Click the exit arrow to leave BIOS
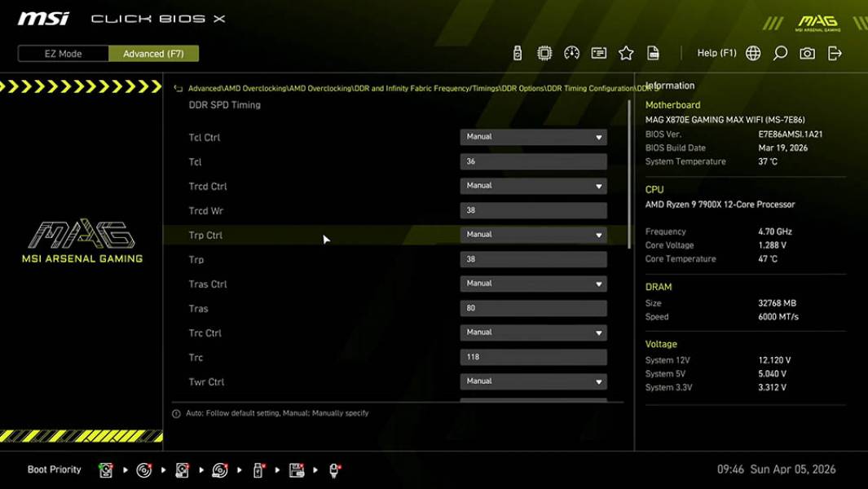The image size is (868, 489). [x=833, y=52]
